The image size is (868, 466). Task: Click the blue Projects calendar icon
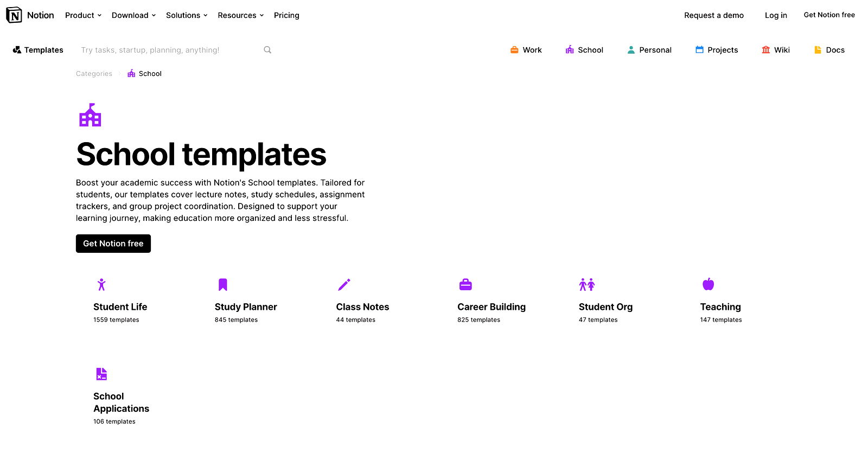point(699,50)
